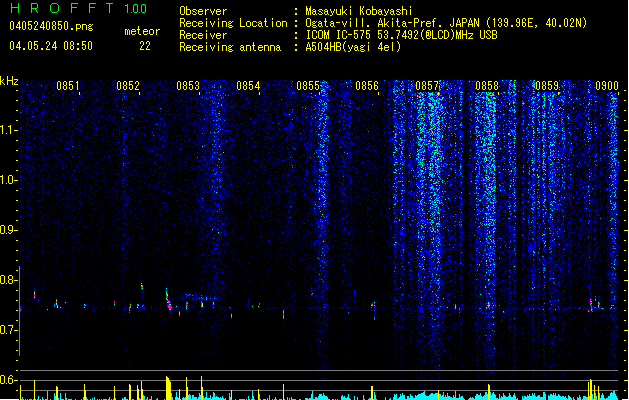
Task: Click the Receiver label
Action: coord(203,35)
